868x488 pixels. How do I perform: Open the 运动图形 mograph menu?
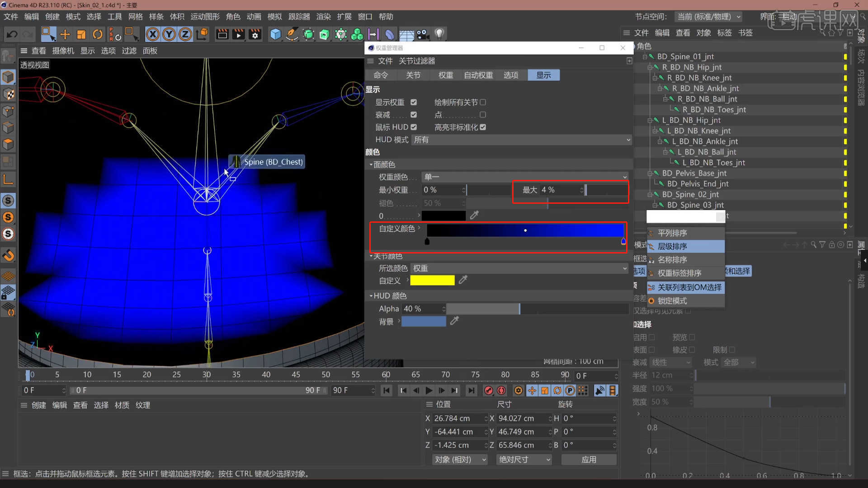(205, 17)
